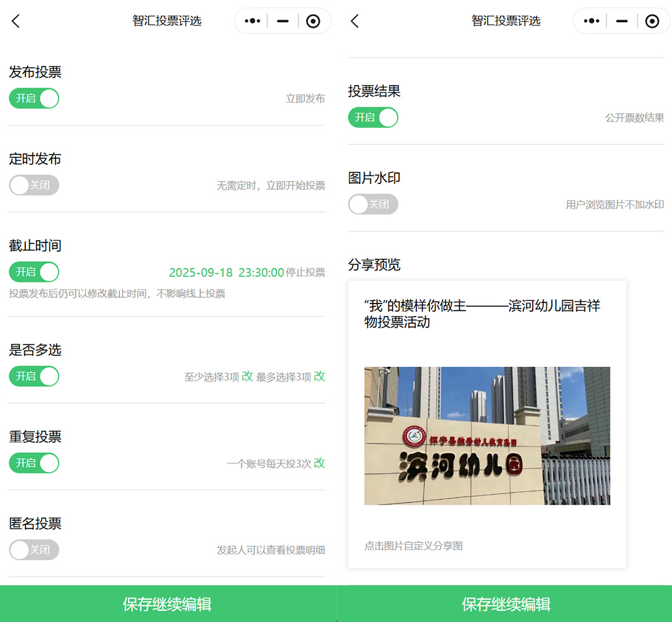Open the 2025-09-18 deadline date picker
This screenshot has width=672, height=622.
pyautogui.click(x=200, y=272)
